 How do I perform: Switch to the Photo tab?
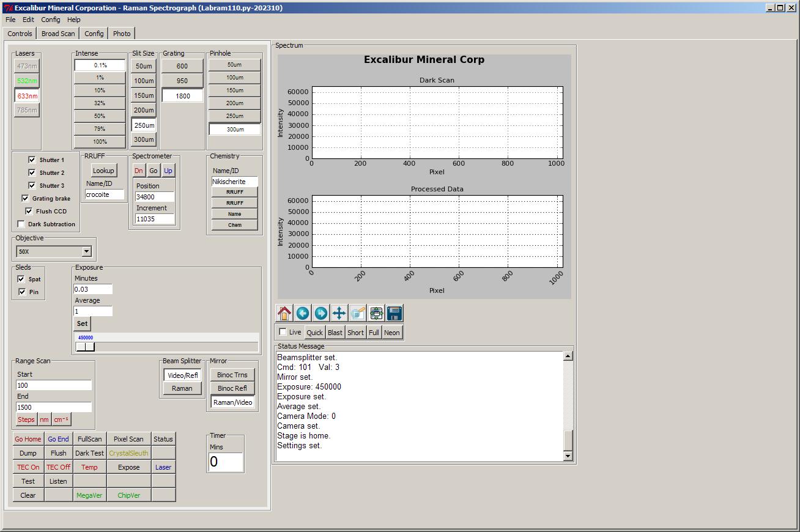(x=122, y=34)
